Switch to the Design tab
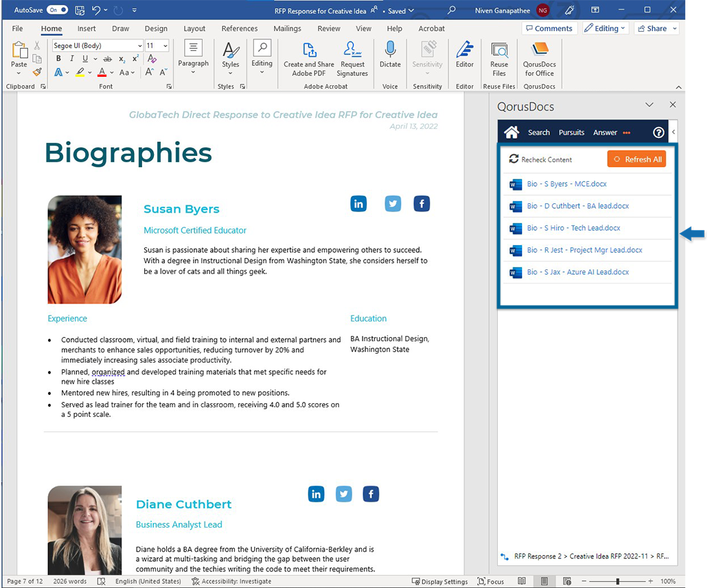This screenshot has height=588, width=708. pyautogui.click(x=156, y=28)
